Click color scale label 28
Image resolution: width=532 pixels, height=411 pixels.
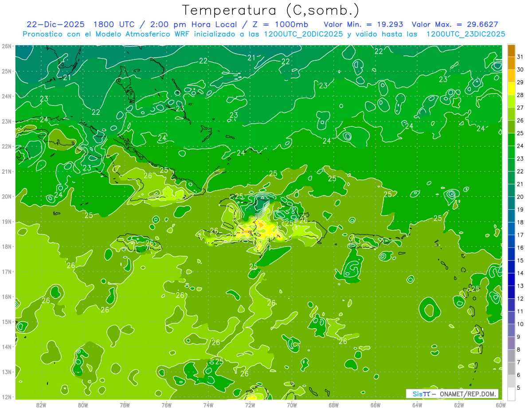tap(520, 95)
